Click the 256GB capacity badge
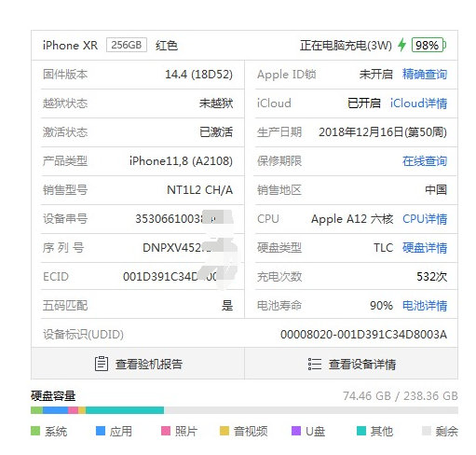Screen dimensions: 476x455 click(127, 45)
